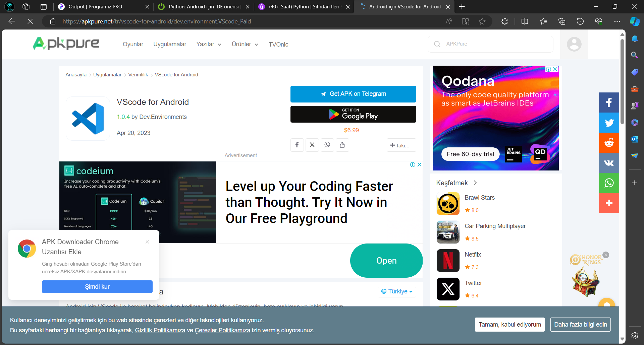The height and width of the screenshot is (345, 644).
Task: Click the Open button on the ad
Action: pyautogui.click(x=386, y=261)
